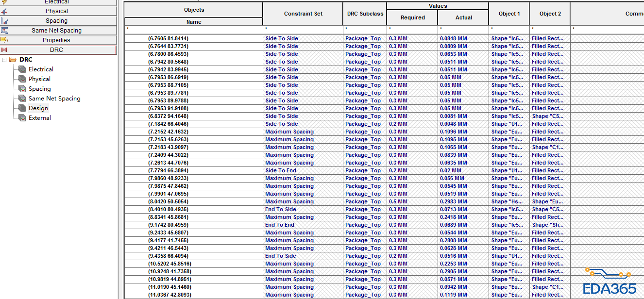Click End To End in row (9.1742 80.4959)

280,225
